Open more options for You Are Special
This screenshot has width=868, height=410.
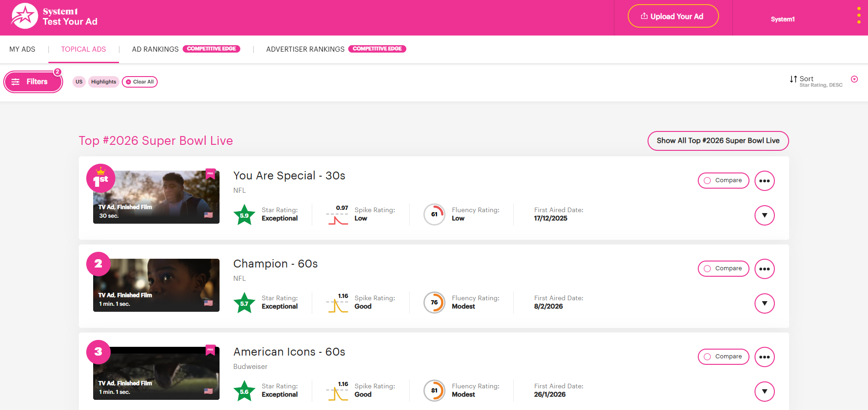point(764,181)
